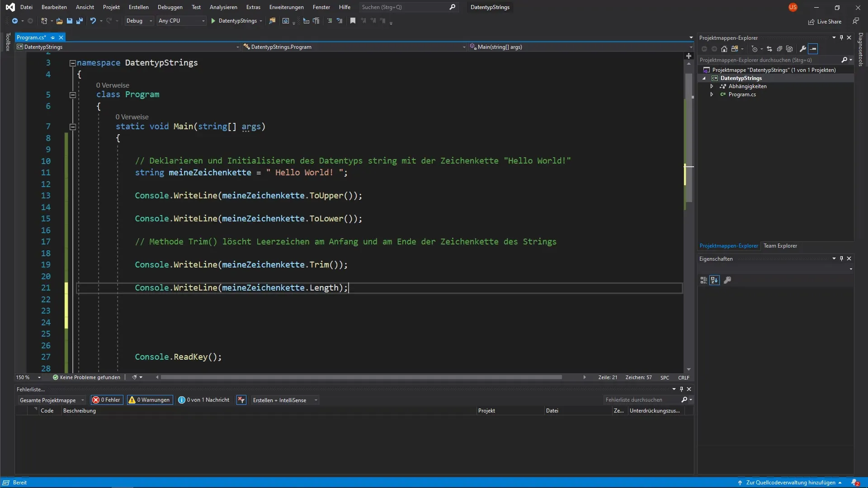Image resolution: width=868 pixels, height=488 pixels.
Task: Click the notifications icon in status bar
Action: pos(855,483)
